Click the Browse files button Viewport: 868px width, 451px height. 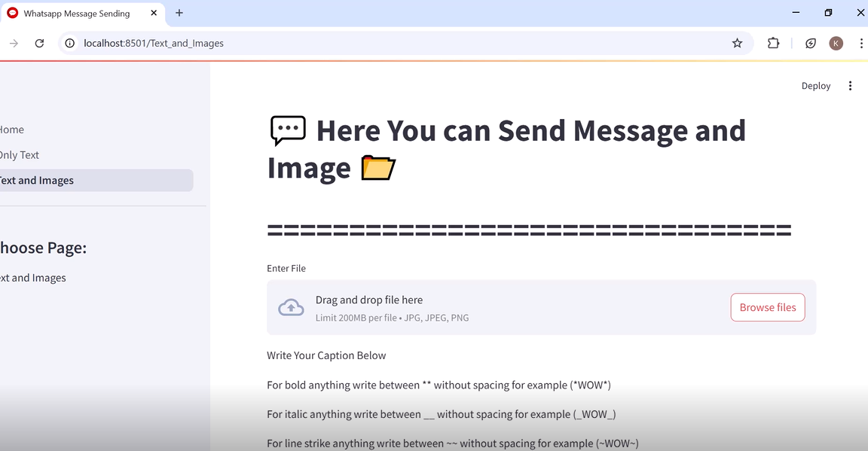[767, 307]
